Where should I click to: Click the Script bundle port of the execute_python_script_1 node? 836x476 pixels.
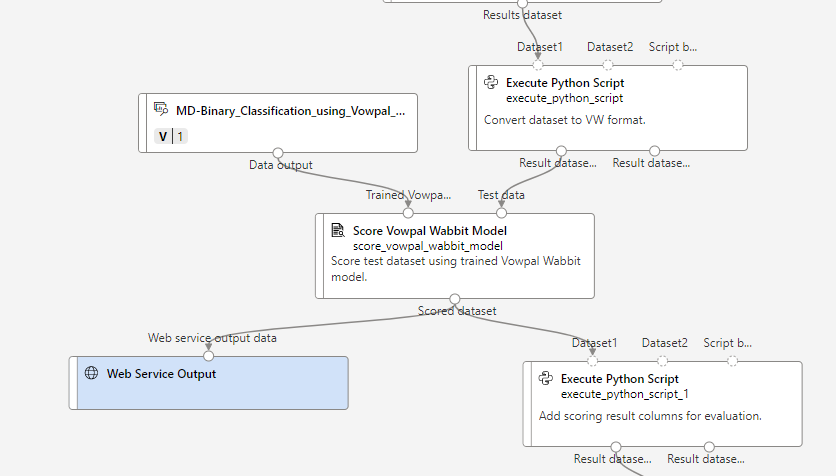(733, 361)
